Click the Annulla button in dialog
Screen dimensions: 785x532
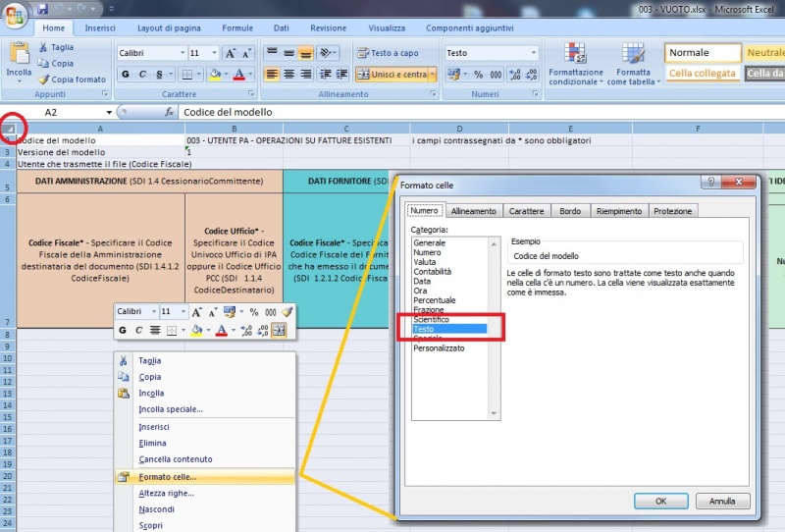point(722,501)
